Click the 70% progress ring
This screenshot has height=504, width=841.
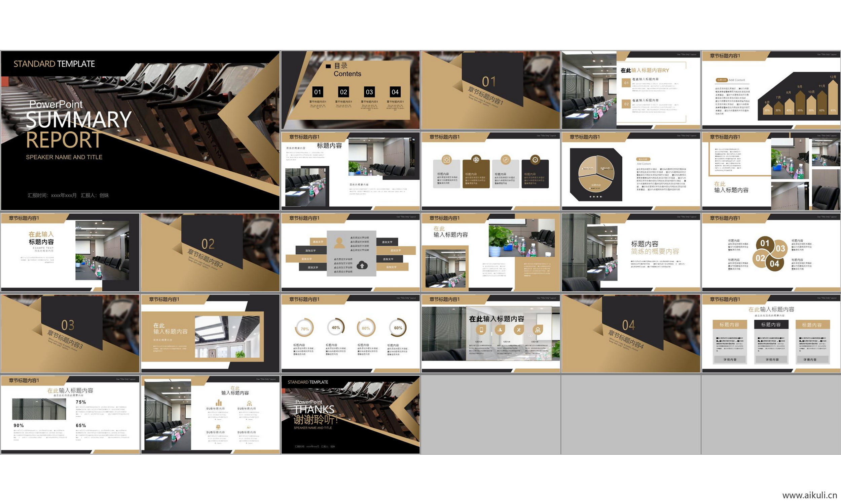(304, 328)
